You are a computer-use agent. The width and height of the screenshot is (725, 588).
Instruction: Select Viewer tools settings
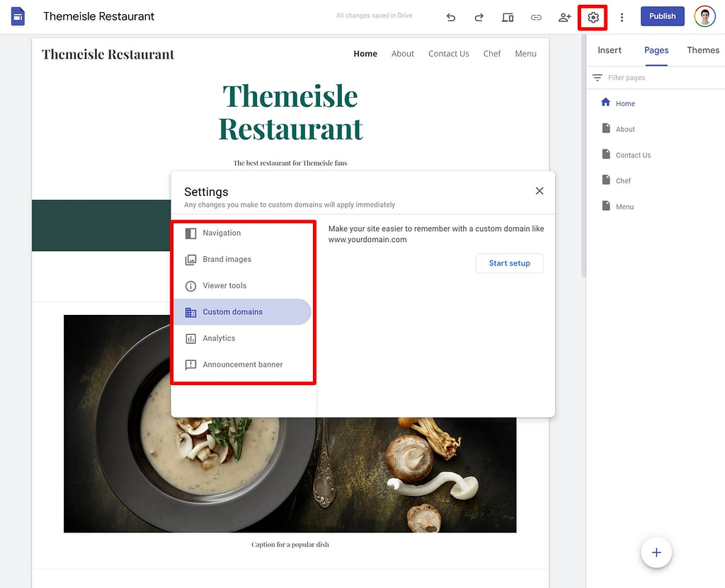tap(224, 285)
